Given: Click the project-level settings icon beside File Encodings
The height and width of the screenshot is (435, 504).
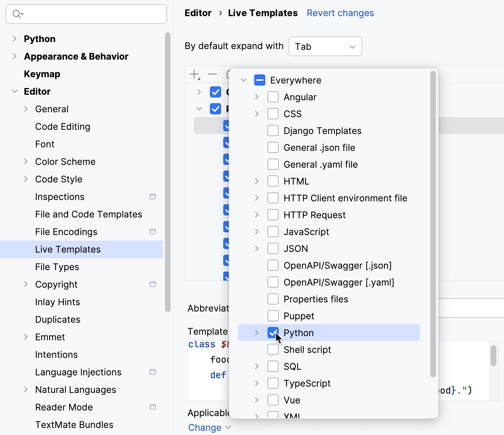Looking at the screenshot, I should [x=153, y=232].
